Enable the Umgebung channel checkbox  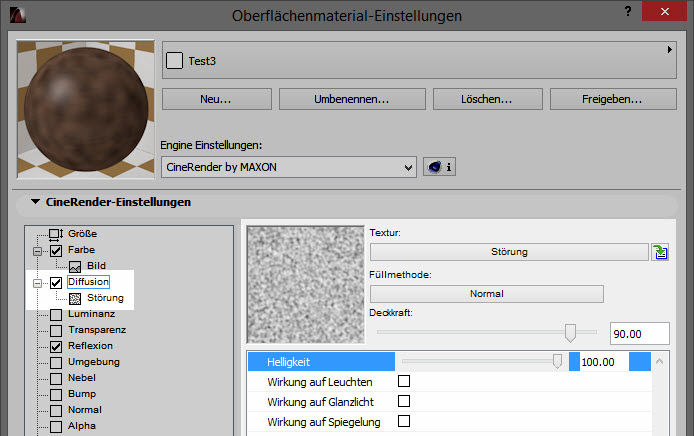click(x=56, y=363)
